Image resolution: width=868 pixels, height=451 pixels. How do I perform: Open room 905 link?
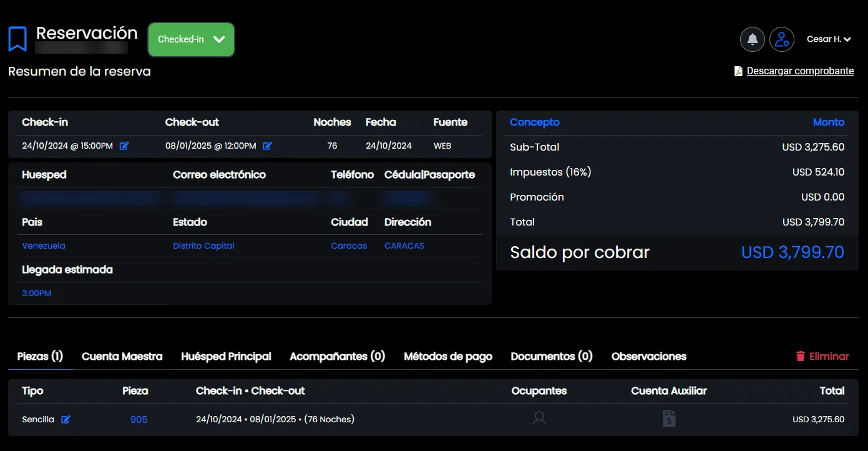pos(139,419)
